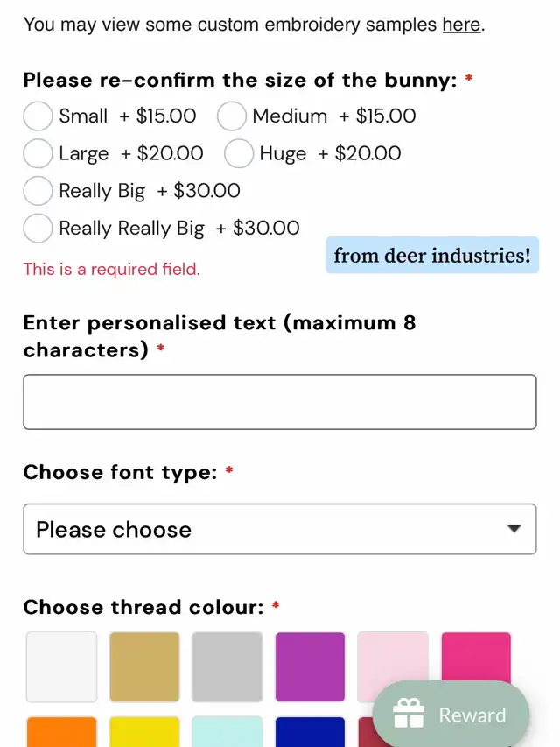This screenshot has height=747, width=560.
Task: Pick the Huge bunny size option
Action: coord(239,154)
